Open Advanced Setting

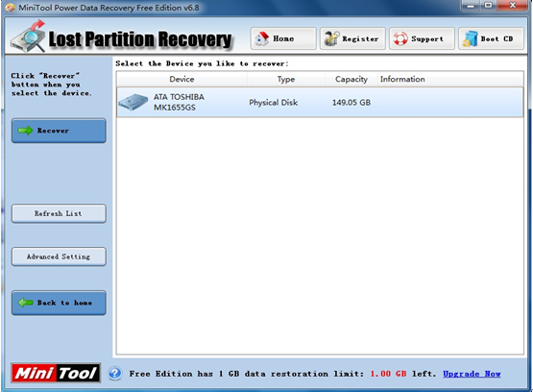click(x=59, y=257)
